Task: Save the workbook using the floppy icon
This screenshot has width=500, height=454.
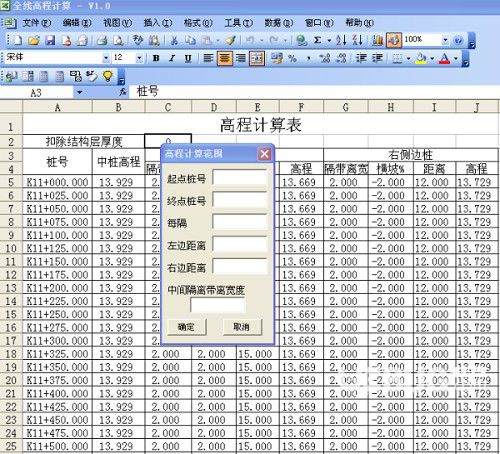Action: (50, 41)
